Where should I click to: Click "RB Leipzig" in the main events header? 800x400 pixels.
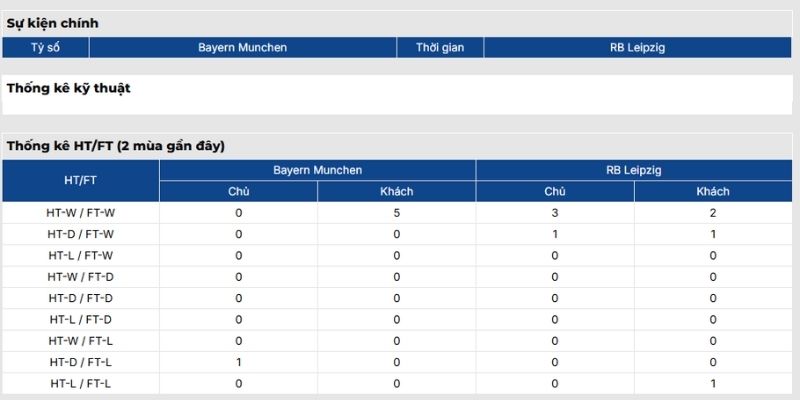point(638,47)
